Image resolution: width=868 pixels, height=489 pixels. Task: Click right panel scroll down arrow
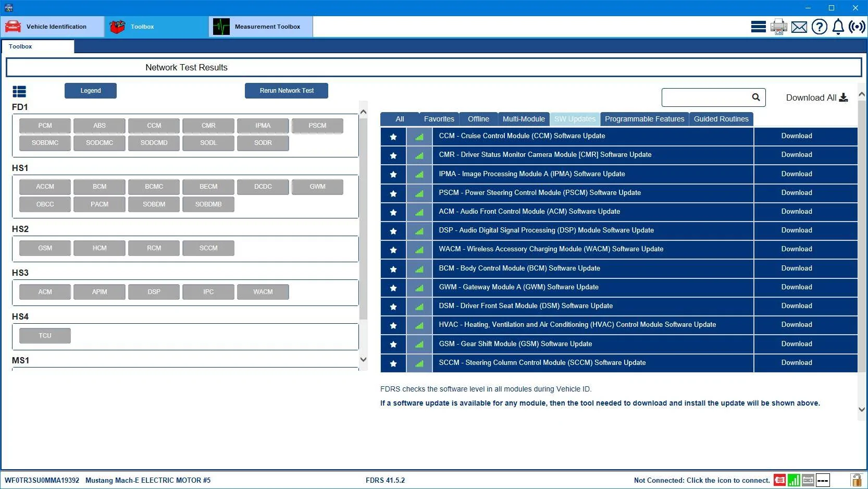click(862, 410)
